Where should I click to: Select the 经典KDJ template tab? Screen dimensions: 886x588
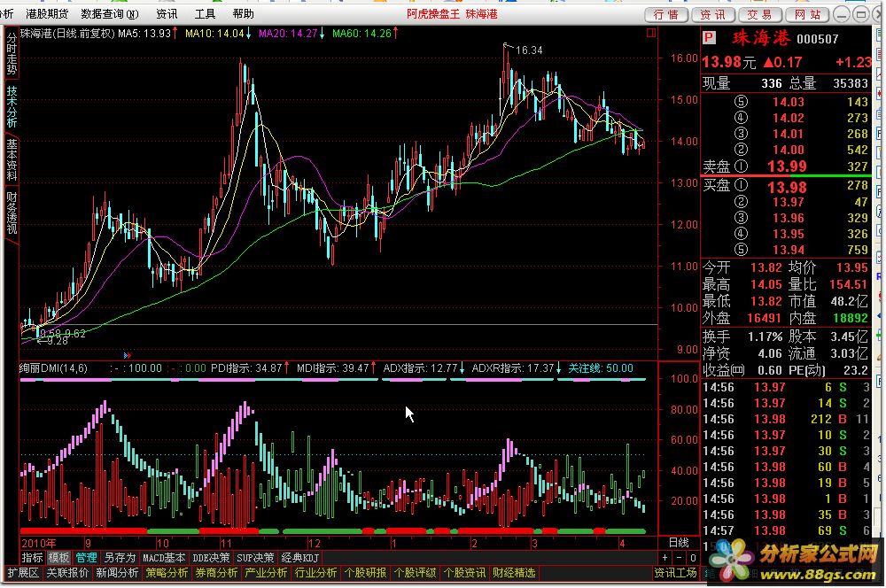coord(300,558)
